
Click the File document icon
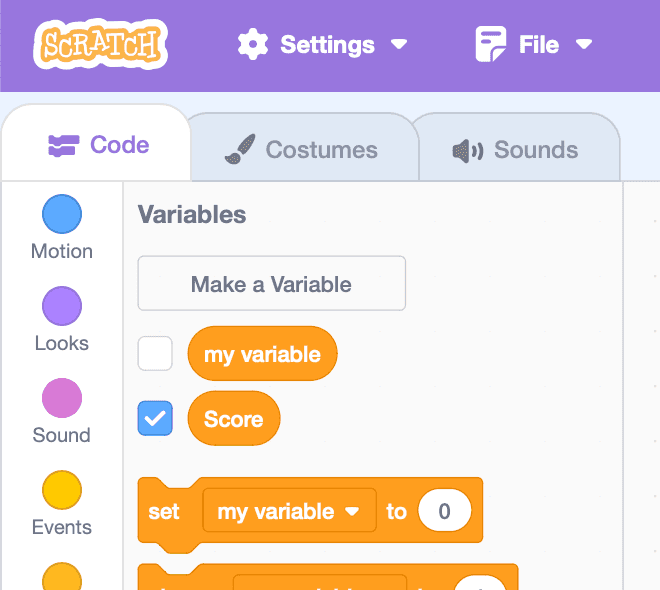click(490, 45)
